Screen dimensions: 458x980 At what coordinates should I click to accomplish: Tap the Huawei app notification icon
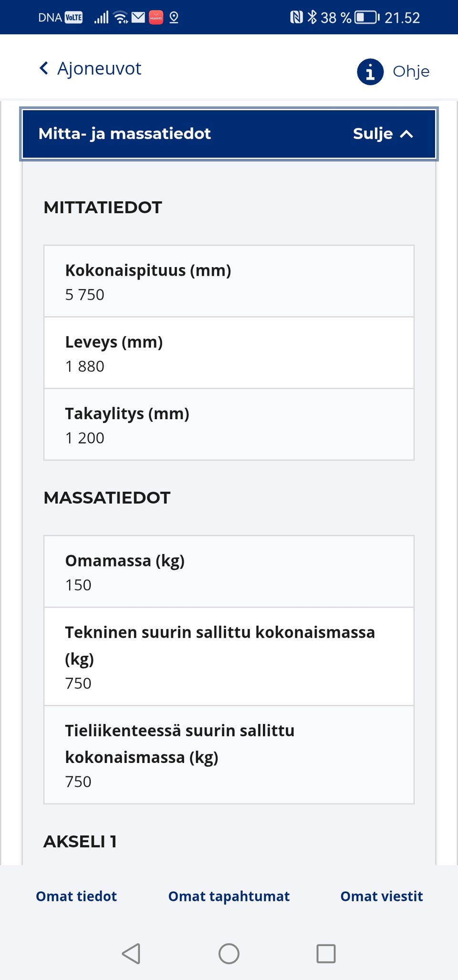[156, 17]
